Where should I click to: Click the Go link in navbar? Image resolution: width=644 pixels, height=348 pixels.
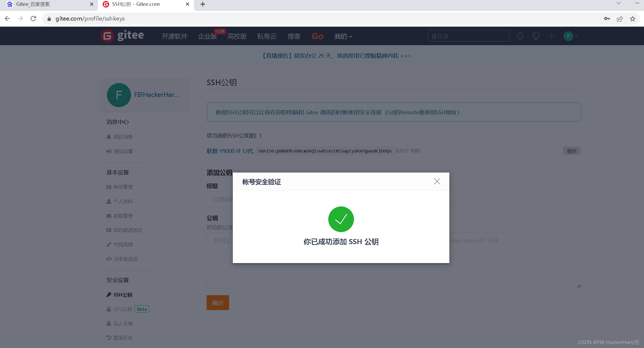click(x=317, y=36)
